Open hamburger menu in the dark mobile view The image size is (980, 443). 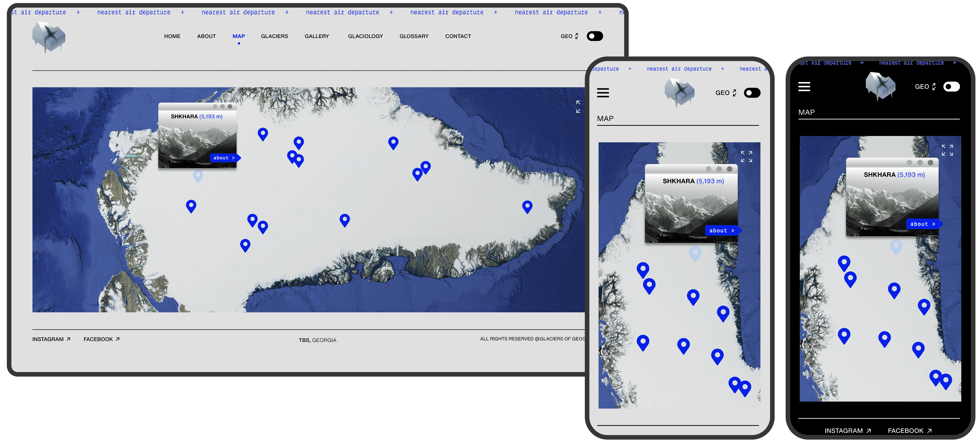pyautogui.click(x=804, y=87)
